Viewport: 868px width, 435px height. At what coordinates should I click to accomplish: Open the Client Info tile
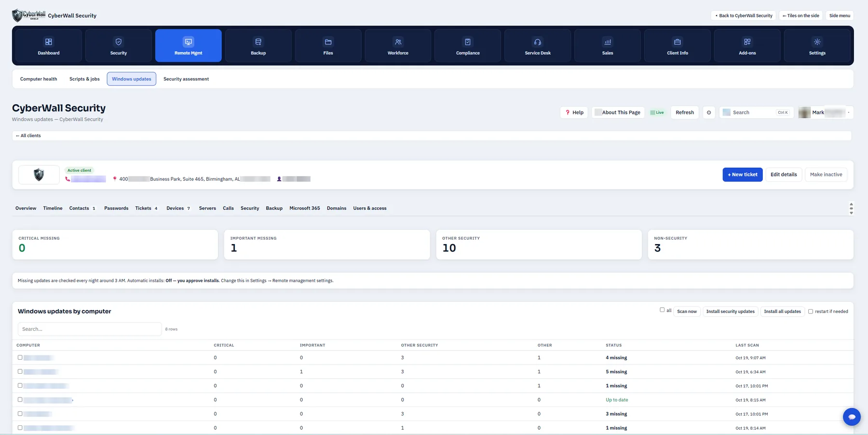click(678, 46)
